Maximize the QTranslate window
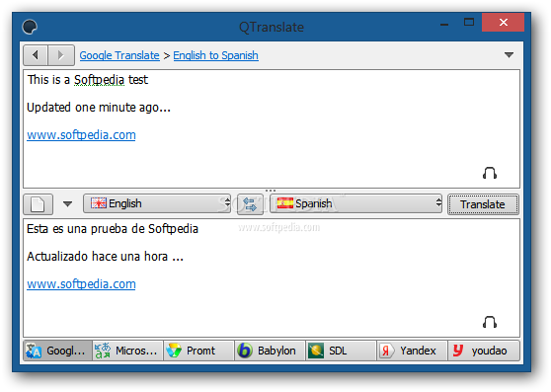This screenshot has width=551, height=392. pyautogui.click(x=469, y=22)
